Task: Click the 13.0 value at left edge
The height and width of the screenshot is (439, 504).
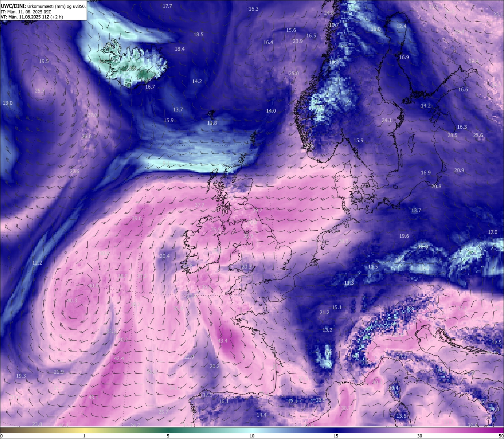Action: (7, 103)
